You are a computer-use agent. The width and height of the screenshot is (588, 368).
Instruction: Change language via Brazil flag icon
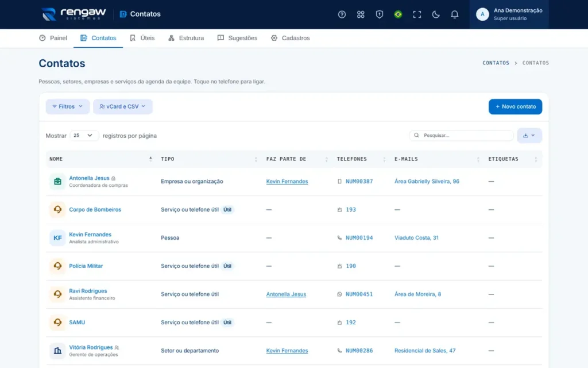point(398,14)
